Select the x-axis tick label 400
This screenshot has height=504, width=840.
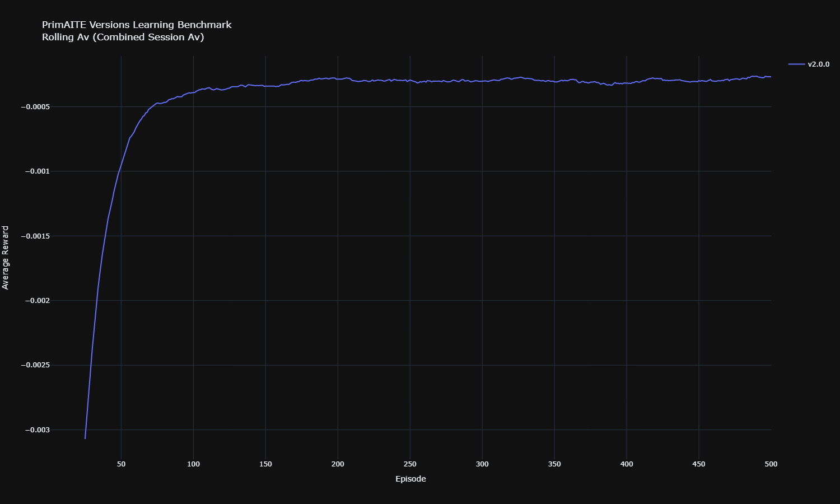point(627,464)
